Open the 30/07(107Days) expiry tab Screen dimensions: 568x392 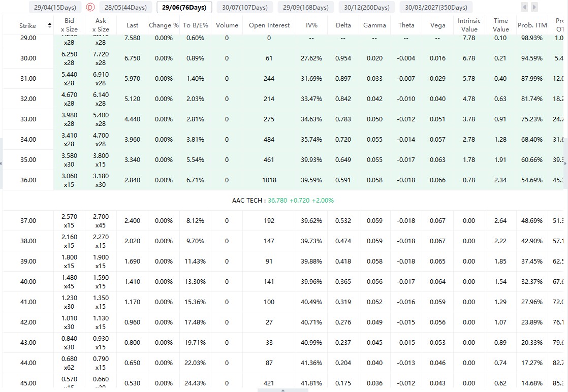point(245,7)
